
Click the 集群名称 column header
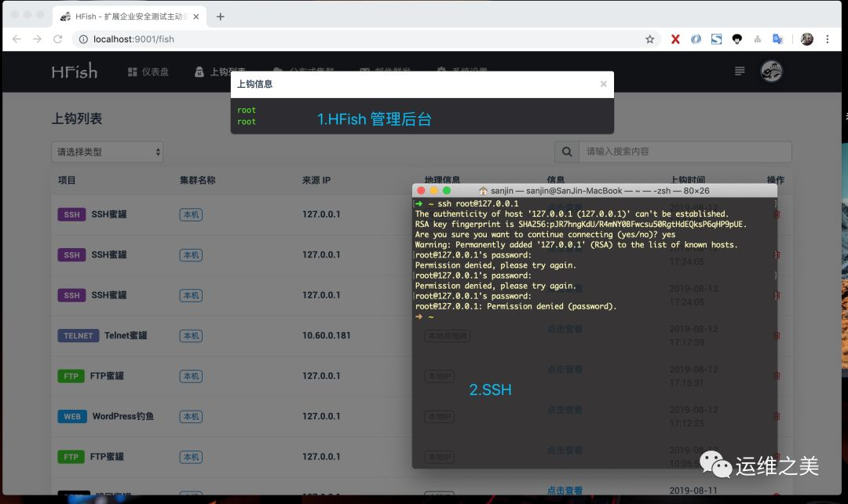[197, 180]
